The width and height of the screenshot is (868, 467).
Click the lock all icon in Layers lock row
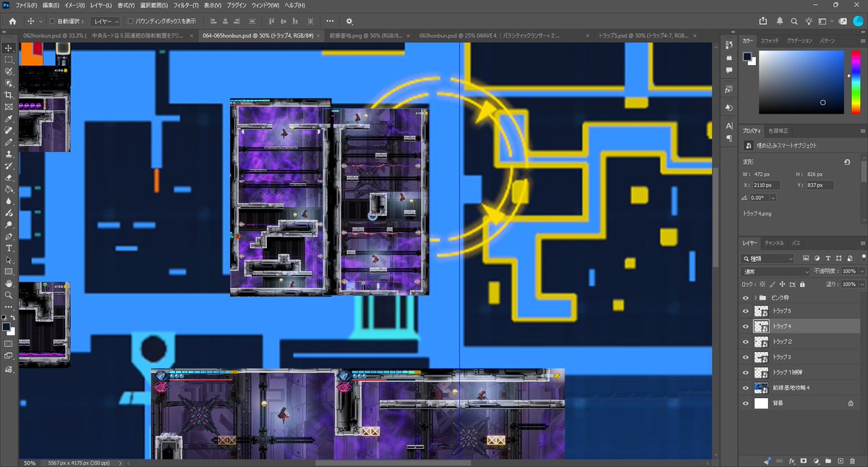[804, 285]
